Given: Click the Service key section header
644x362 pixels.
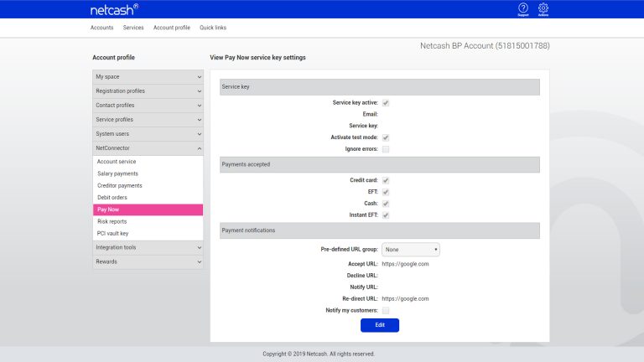Looking at the screenshot, I should (380, 87).
